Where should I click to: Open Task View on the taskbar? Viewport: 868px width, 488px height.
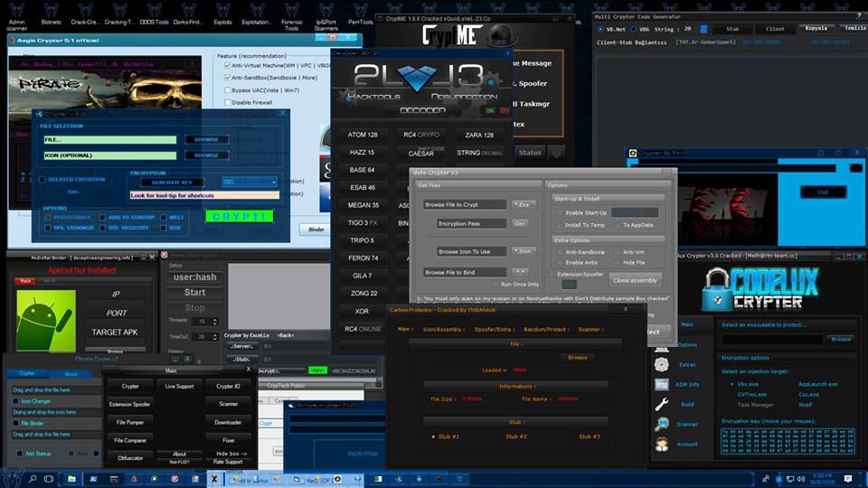pos(49,479)
